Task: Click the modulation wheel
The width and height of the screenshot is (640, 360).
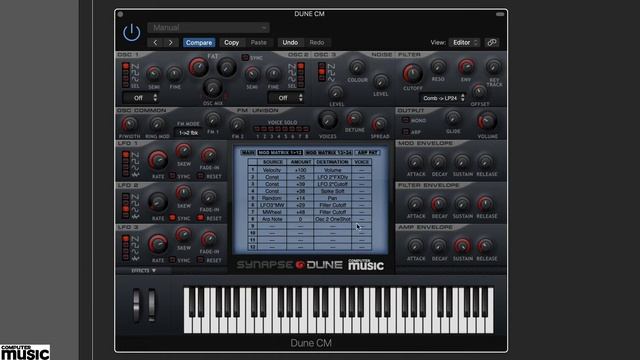Action: tap(152, 304)
